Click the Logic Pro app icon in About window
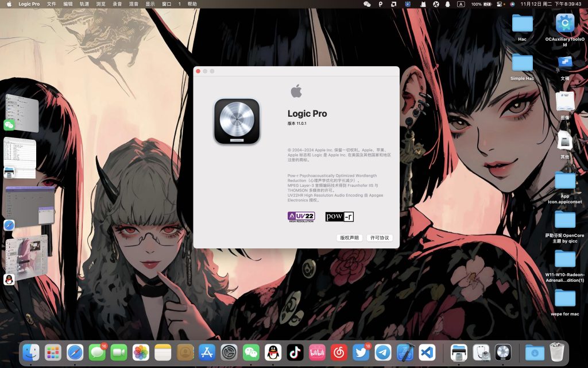588x368 pixels. (x=237, y=121)
